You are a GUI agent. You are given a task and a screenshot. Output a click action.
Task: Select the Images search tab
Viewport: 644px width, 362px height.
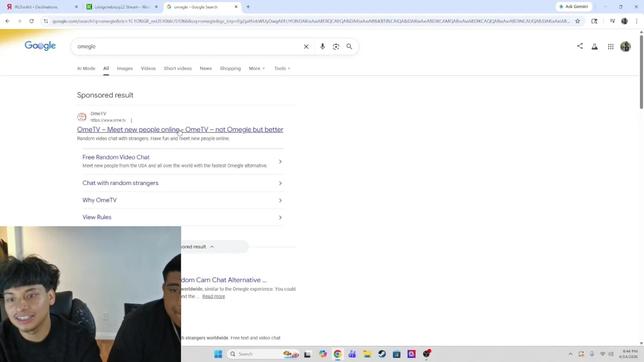click(125, 68)
